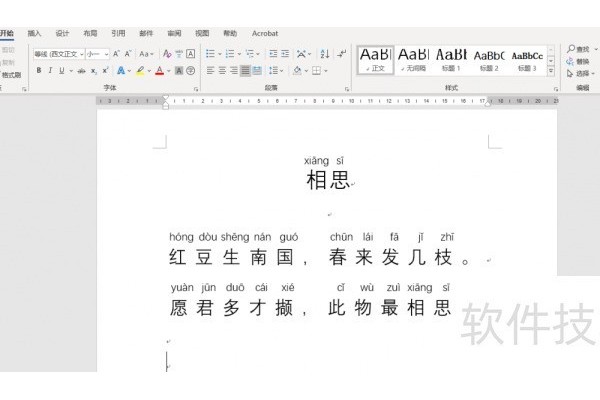Image resolution: width=600 pixels, height=400 pixels.
Task: Open the change case dropdown
Action: 146,54
